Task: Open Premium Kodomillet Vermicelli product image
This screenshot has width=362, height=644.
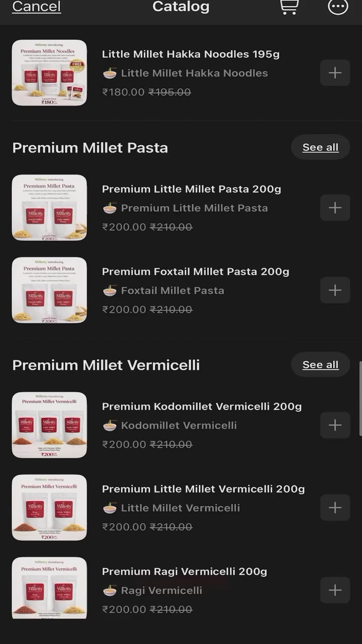Action: (49, 425)
